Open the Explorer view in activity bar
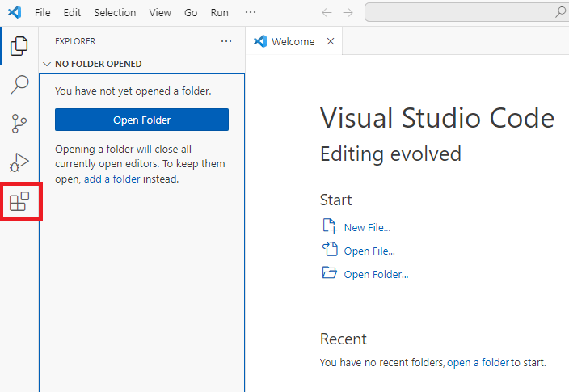Image resolution: width=569 pixels, height=392 pixels. pos(19,47)
